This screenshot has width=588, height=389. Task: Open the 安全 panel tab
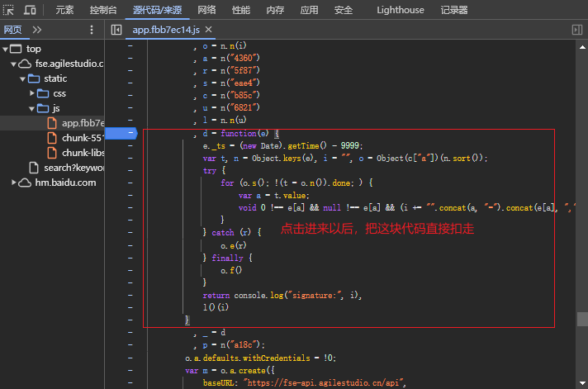click(343, 10)
